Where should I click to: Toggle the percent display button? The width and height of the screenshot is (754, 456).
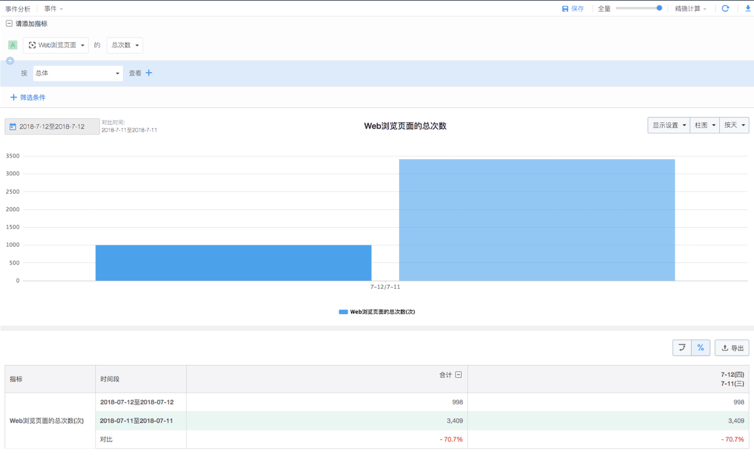(x=701, y=347)
